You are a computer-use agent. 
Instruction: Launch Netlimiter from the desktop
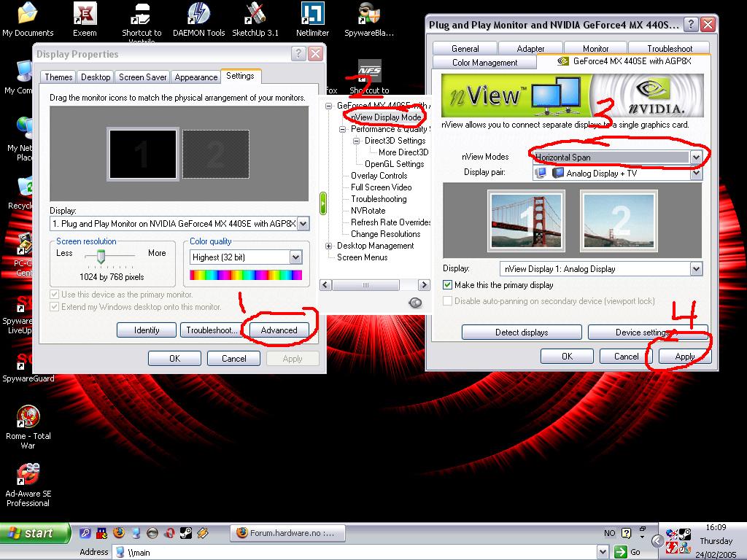(x=312, y=19)
